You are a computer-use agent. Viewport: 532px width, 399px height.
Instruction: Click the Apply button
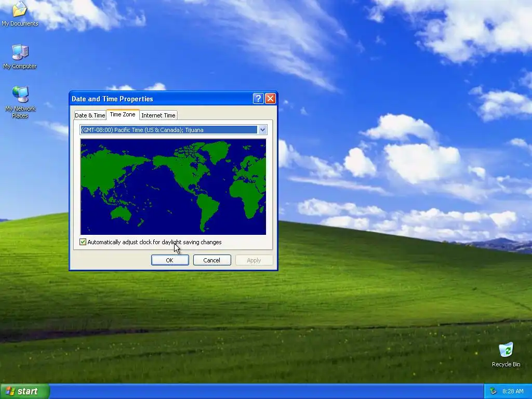[x=254, y=260]
